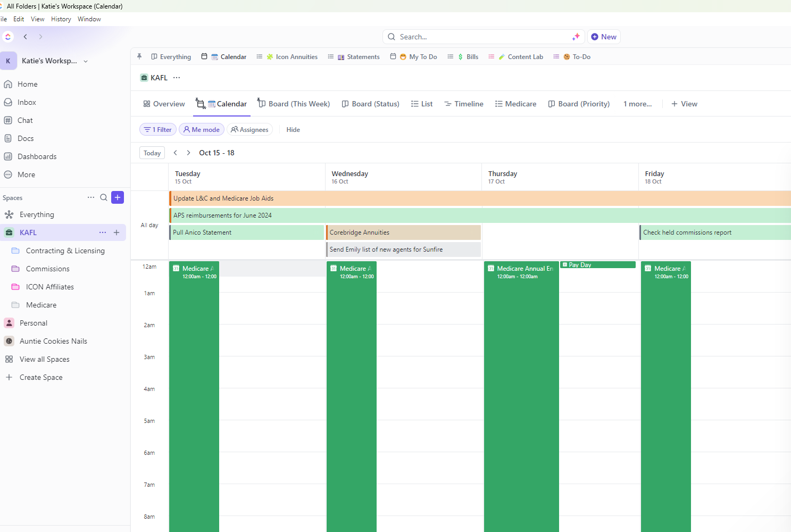Viewport: 791px width, 532px height.
Task: Click Create Space
Action: coord(41,377)
